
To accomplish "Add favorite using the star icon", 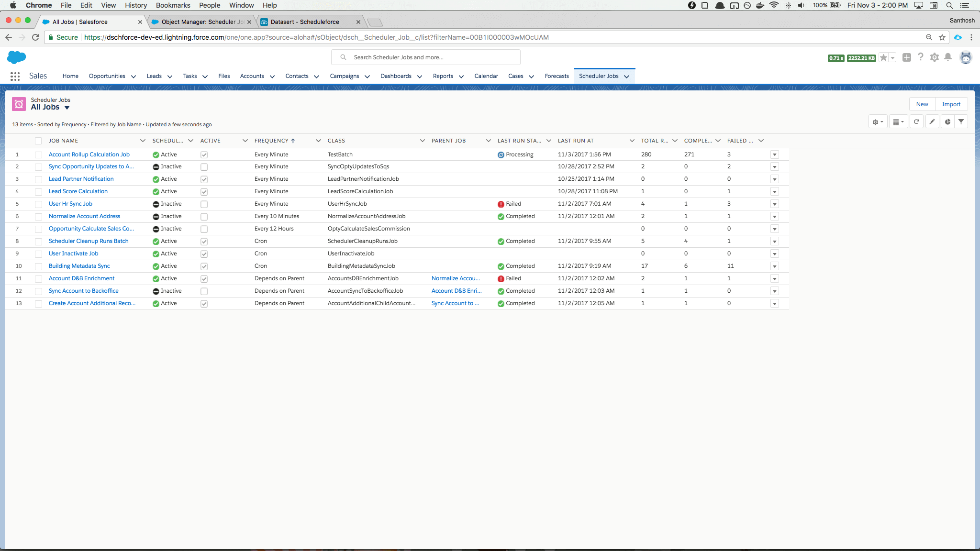I will [x=883, y=58].
